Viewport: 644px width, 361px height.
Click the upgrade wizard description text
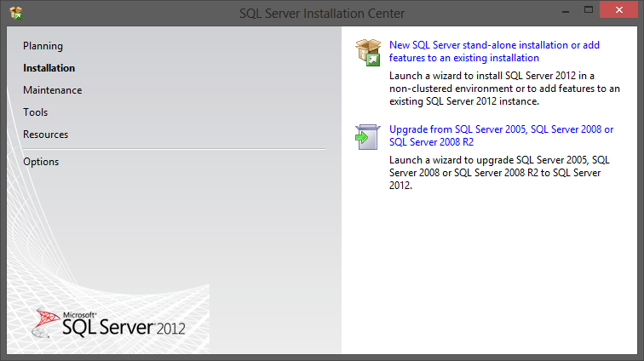tap(499, 173)
